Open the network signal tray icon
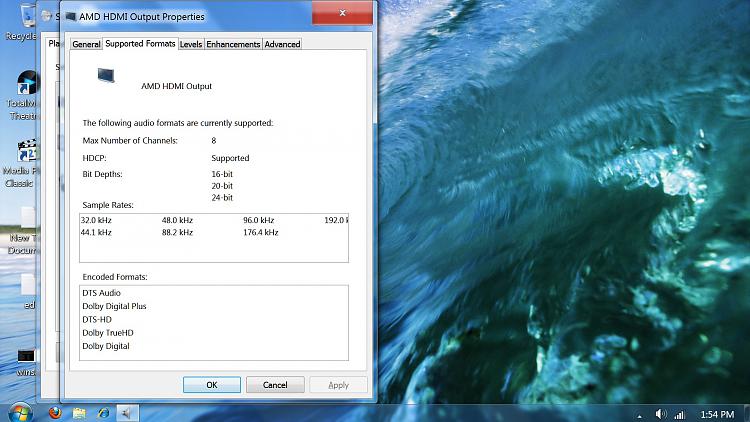 pos(680,415)
